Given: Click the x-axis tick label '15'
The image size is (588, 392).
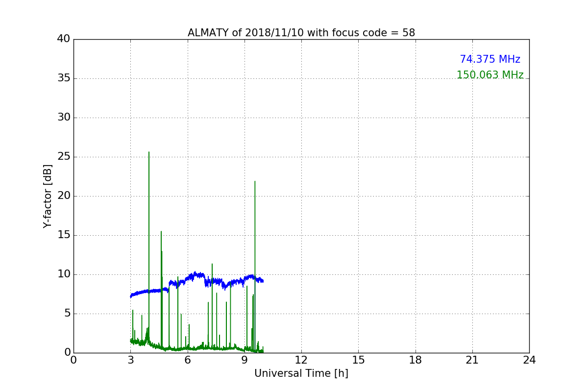Looking at the screenshot, I should [358, 360].
